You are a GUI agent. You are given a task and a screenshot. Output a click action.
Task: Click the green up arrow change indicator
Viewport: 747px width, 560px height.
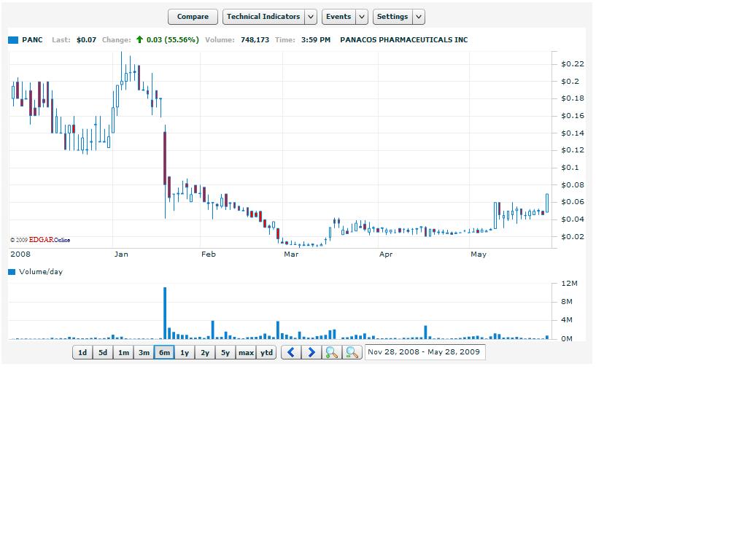[x=139, y=39]
